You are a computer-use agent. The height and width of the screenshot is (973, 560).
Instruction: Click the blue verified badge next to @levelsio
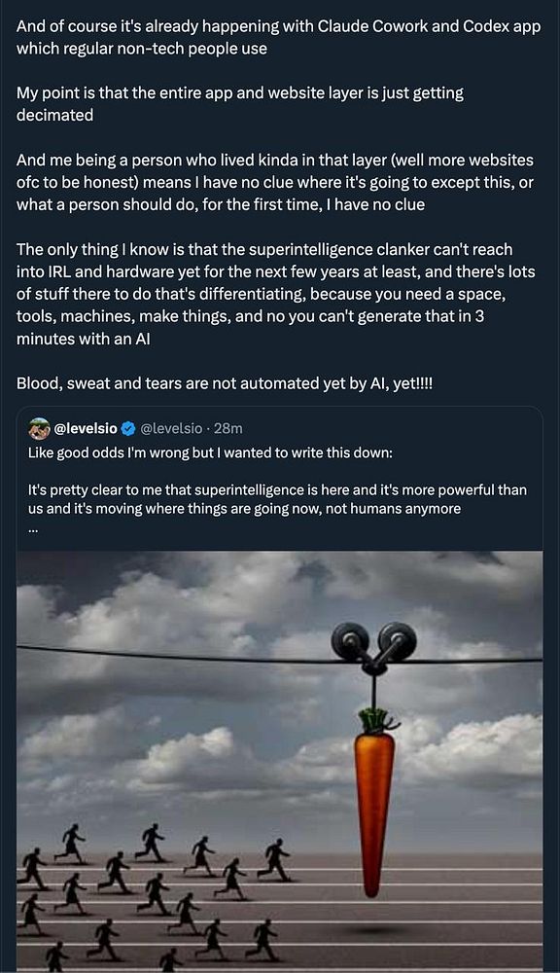(128, 428)
